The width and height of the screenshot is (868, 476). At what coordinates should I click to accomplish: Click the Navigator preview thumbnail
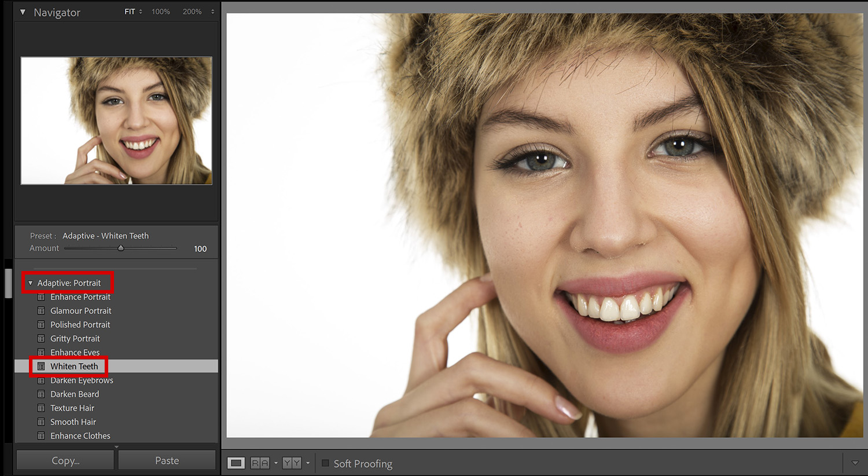click(x=116, y=120)
